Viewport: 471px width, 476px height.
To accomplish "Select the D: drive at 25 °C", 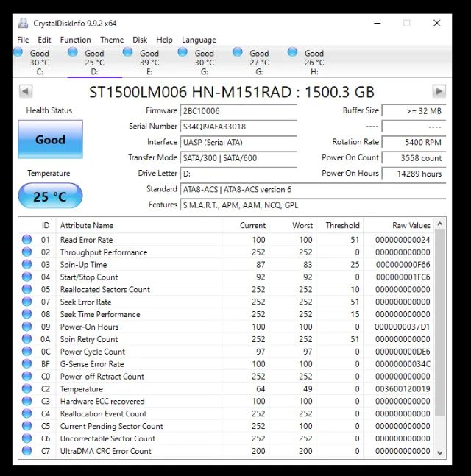I will coord(94,63).
